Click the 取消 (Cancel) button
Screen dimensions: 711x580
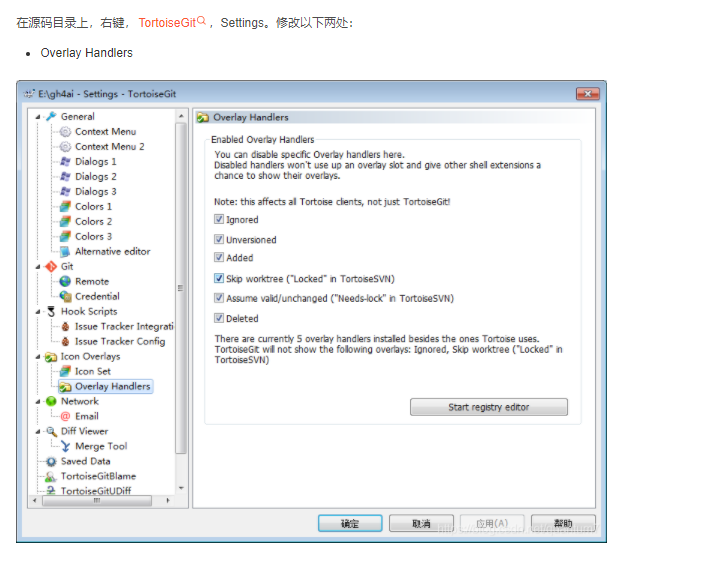pos(421,523)
